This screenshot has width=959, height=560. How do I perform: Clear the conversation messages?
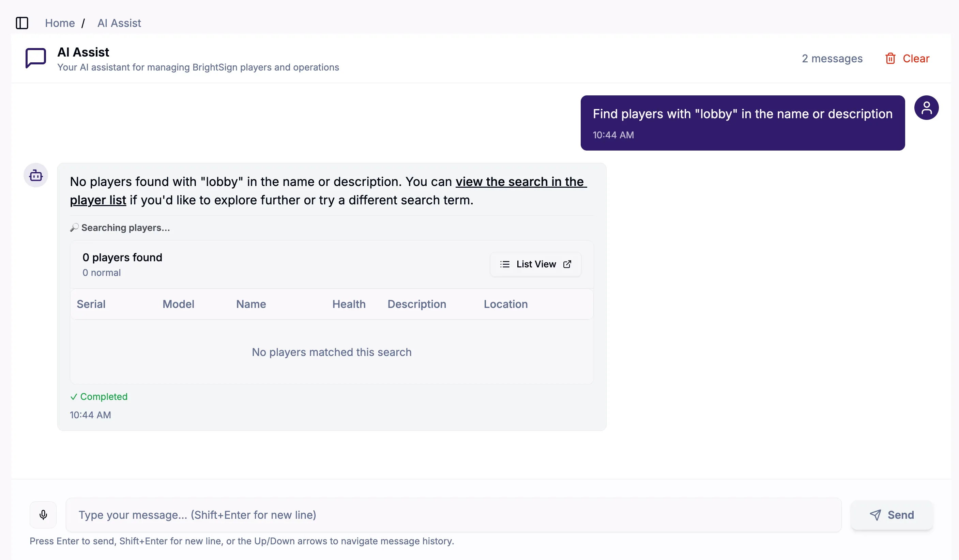click(x=907, y=59)
